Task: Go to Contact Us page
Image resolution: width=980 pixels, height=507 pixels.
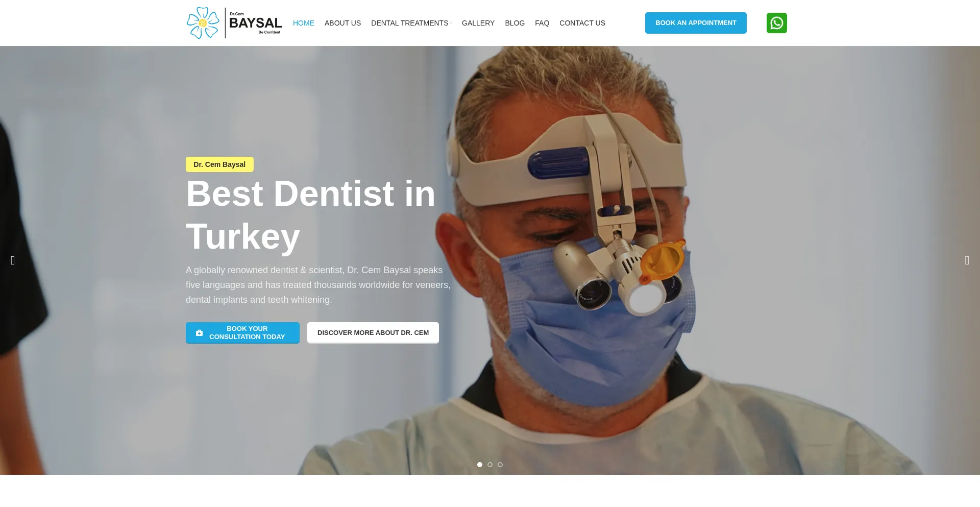Action: tap(582, 23)
